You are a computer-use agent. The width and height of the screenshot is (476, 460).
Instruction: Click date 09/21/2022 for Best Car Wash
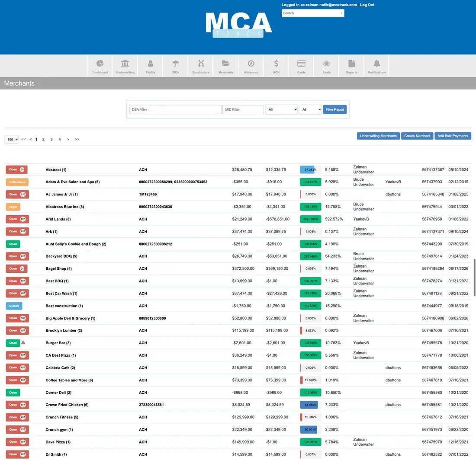(x=458, y=293)
